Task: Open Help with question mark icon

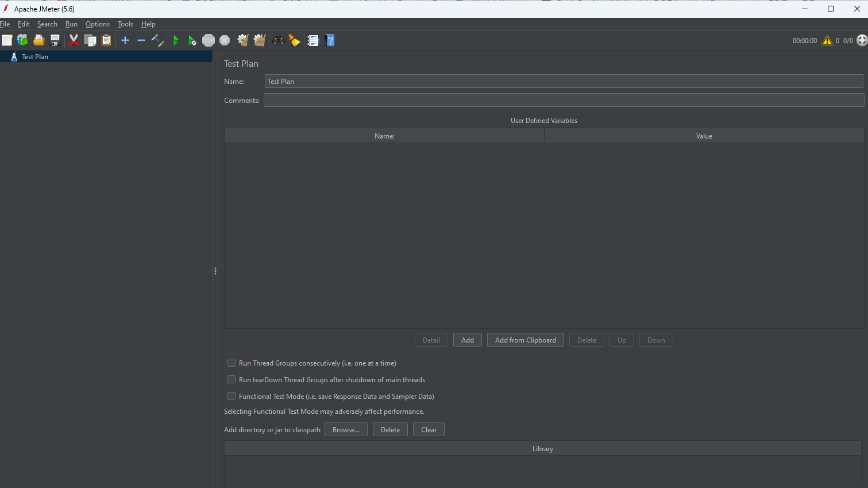Action: coord(330,40)
